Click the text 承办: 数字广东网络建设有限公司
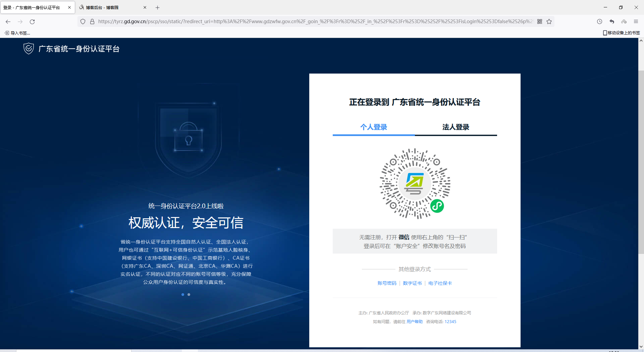Image resolution: width=644 pixels, height=352 pixels. click(442, 313)
